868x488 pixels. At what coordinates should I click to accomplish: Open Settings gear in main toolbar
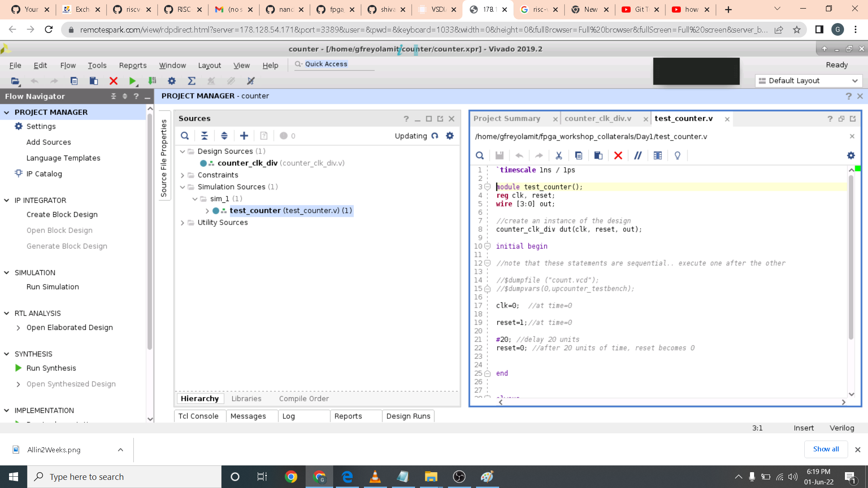[x=172, y=81]
